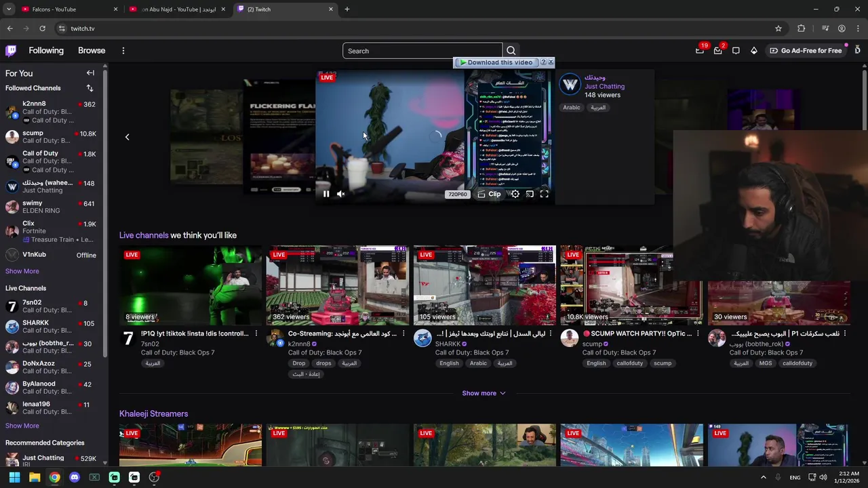Click the Download this video overlay button
The image size is (868, 488).
pos(496,62)
